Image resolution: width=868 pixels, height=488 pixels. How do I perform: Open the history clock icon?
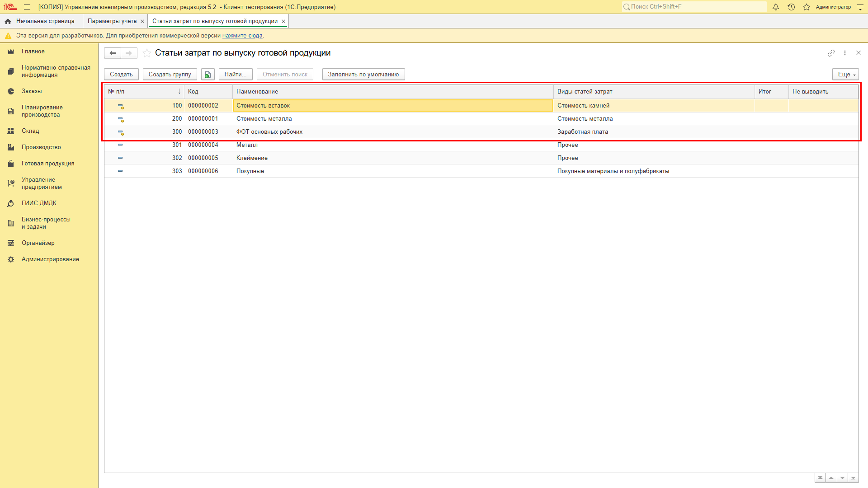(791, 7)
